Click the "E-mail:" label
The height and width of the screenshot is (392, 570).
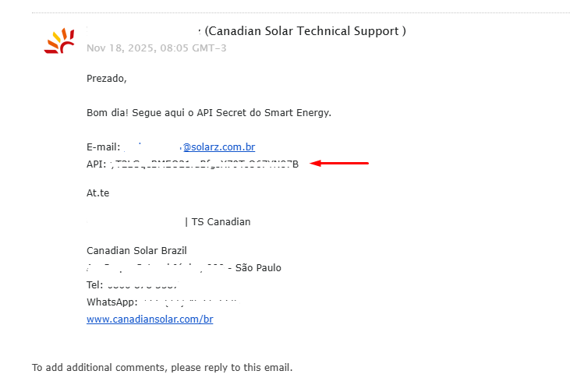point(103,147)
